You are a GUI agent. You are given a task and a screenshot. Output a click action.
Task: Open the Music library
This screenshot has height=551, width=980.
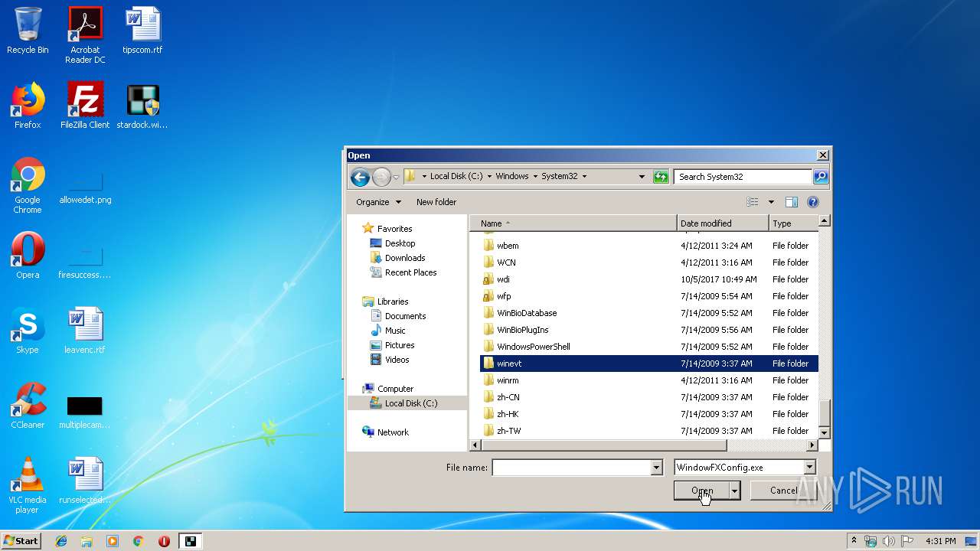[395, 331]
